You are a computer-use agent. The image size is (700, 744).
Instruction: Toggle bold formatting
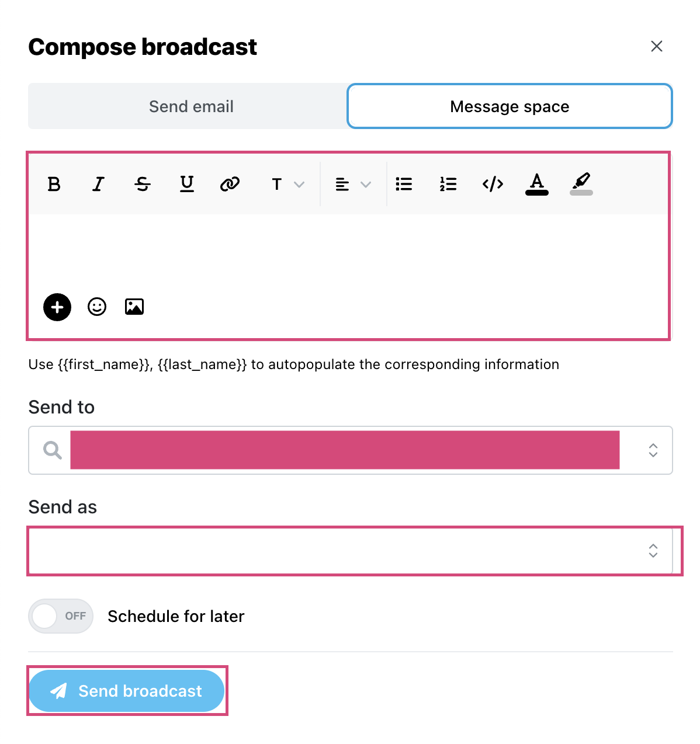click(54, 185)
